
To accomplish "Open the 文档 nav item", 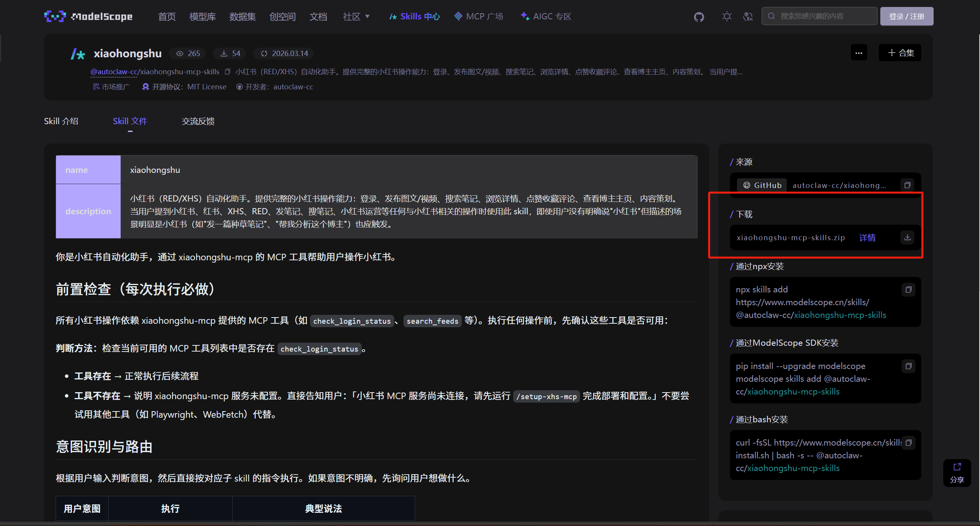I will coord(318,17).
